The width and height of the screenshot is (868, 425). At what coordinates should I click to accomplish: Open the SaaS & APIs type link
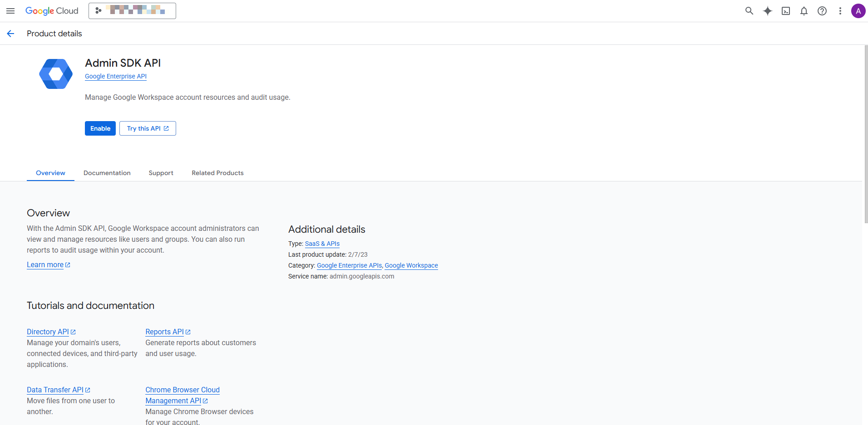coord(322,244)
